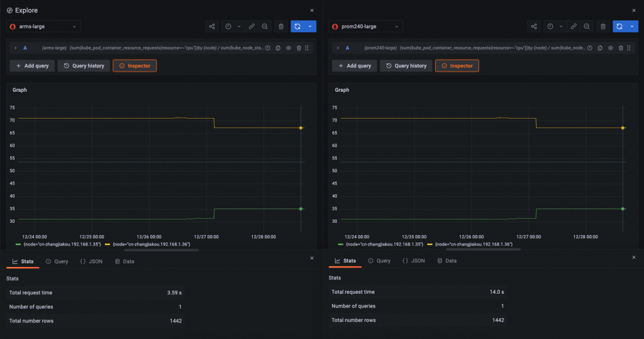Zoom out the time range in the left pane

[x=265, y=27]
